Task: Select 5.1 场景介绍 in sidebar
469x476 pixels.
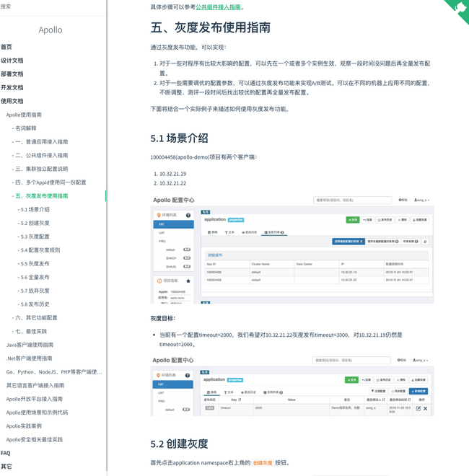Action: pyautogui.click(x=35, y=209)
